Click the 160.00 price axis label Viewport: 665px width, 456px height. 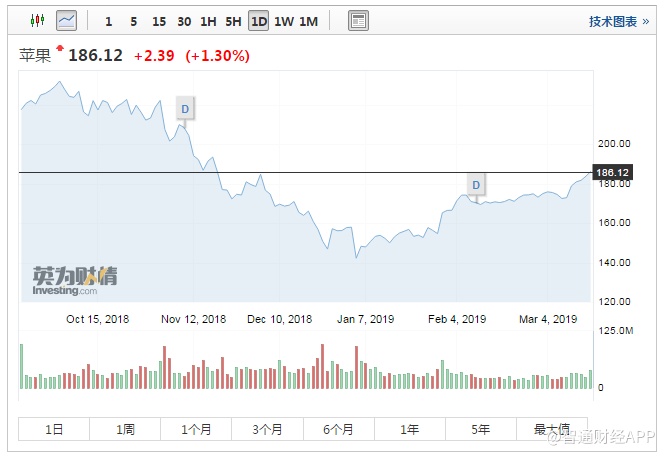(614, 223)
